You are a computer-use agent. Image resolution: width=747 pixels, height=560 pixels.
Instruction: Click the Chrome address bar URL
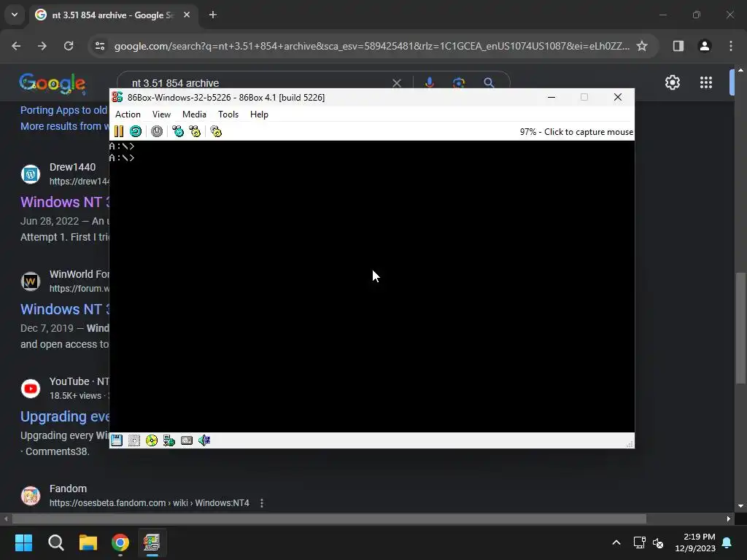tap(372, 46)
